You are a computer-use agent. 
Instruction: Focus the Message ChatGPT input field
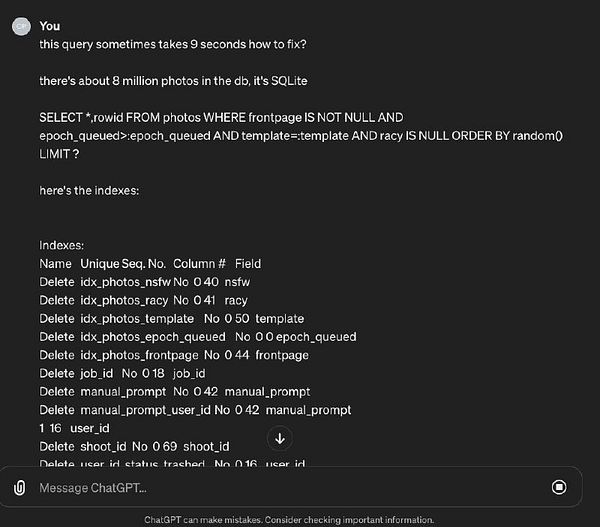[x=291, y=488]
